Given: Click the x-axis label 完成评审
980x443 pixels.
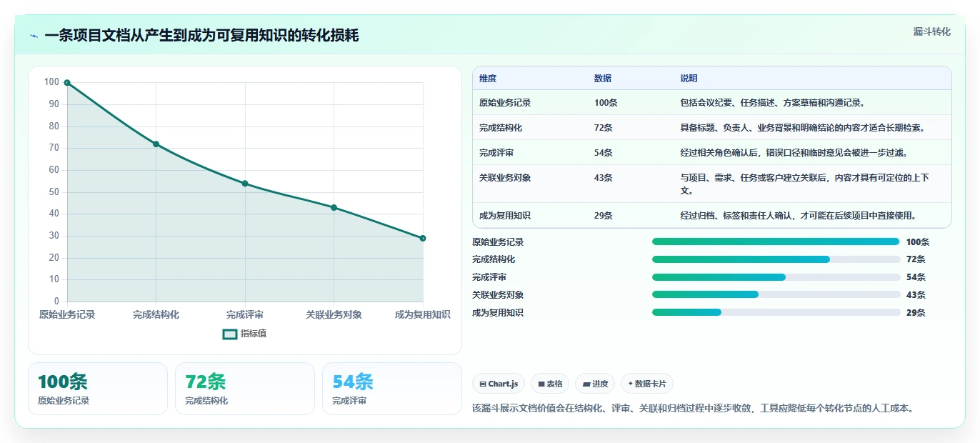Looking at the screenshot, I should pos(245,315).
